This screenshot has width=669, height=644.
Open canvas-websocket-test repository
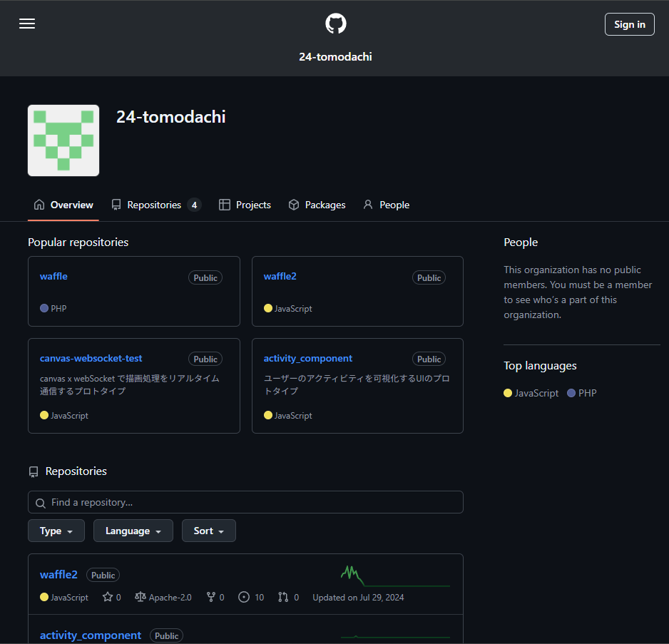tap(91, 358)
